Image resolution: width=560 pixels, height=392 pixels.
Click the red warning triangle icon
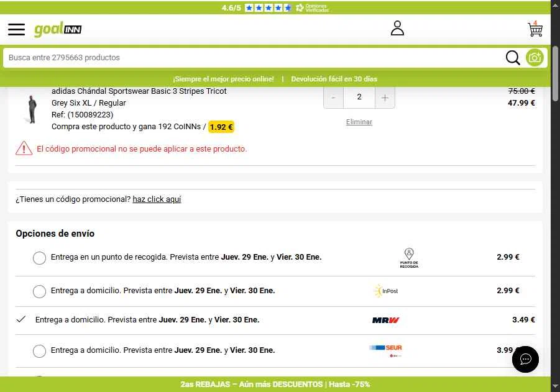(x=24, y=148)
